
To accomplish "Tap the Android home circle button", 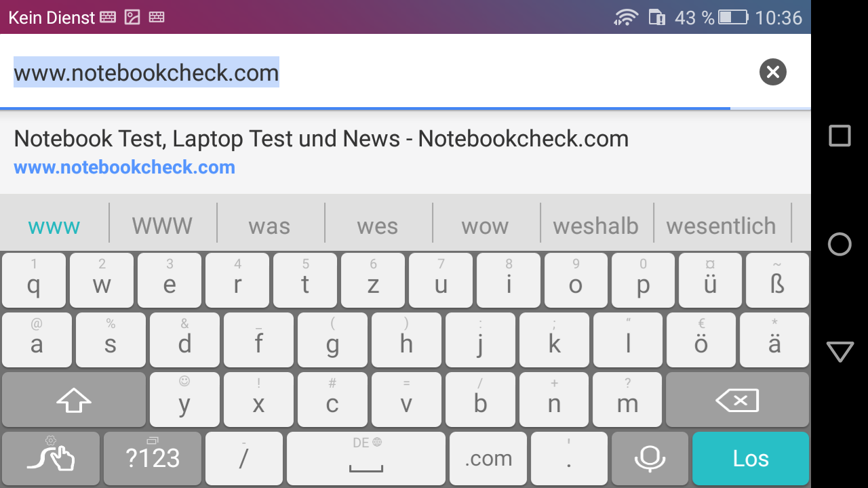I will coord(840,244).
